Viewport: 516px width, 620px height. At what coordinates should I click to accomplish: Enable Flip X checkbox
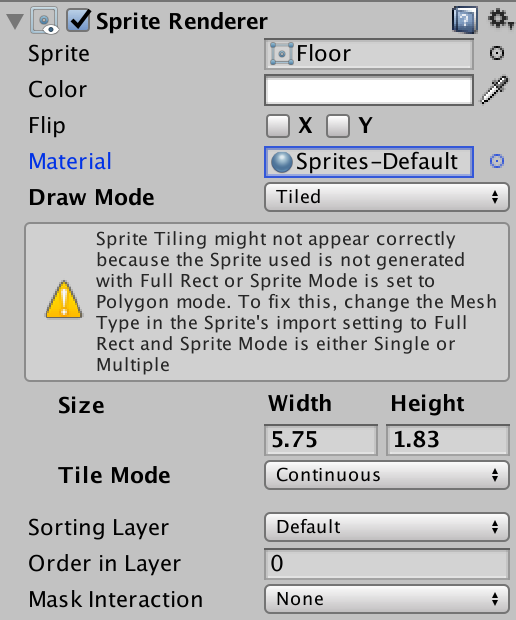278,126
